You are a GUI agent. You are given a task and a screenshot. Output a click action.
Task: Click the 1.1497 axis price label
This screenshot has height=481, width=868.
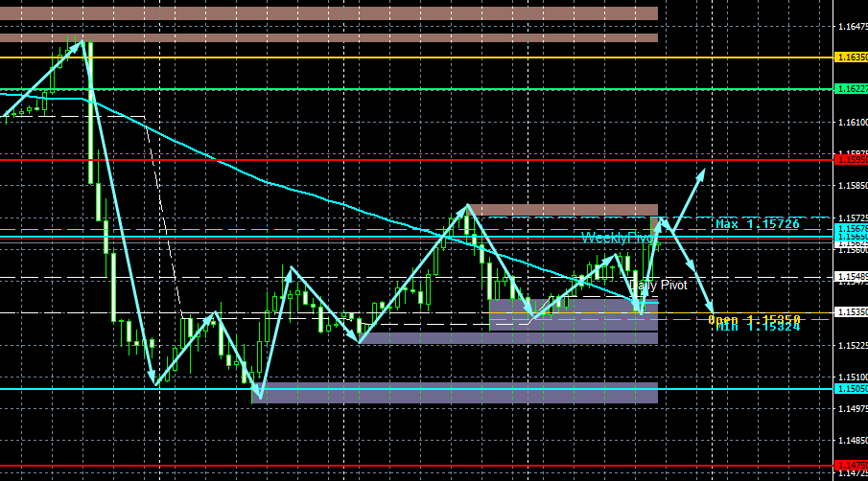[x=853, y=409]
